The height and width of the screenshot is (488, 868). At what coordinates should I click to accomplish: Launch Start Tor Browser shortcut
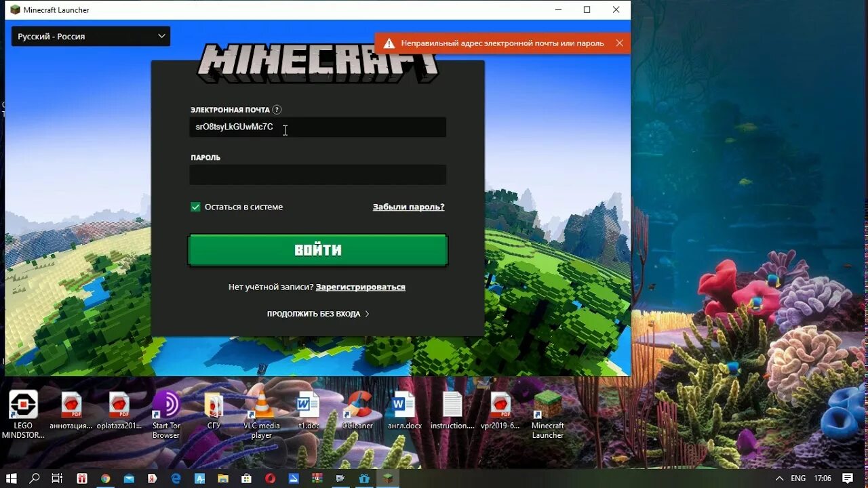[166, 414]
